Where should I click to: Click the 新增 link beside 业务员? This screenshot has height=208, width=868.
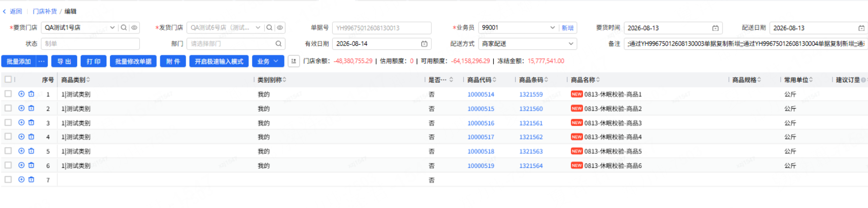(567, 28)
